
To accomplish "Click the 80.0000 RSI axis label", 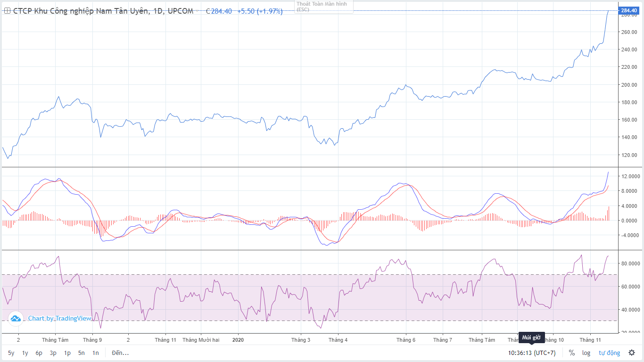I will point(630,263).
